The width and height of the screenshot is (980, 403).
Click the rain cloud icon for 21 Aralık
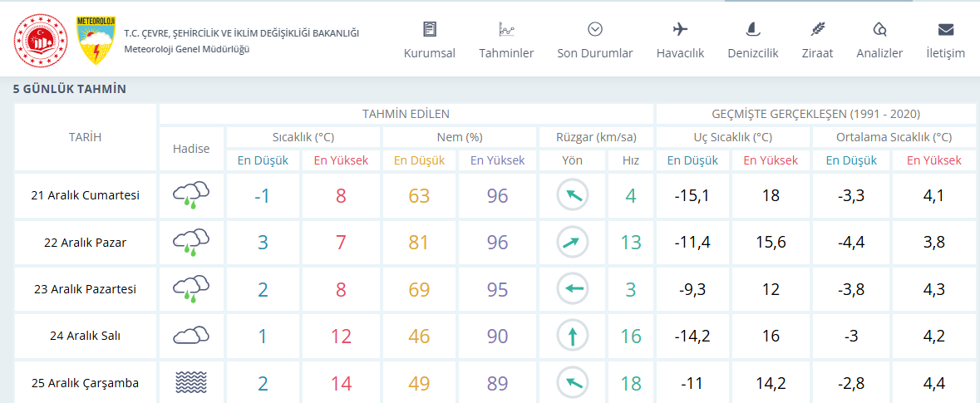tap(191, 195)
